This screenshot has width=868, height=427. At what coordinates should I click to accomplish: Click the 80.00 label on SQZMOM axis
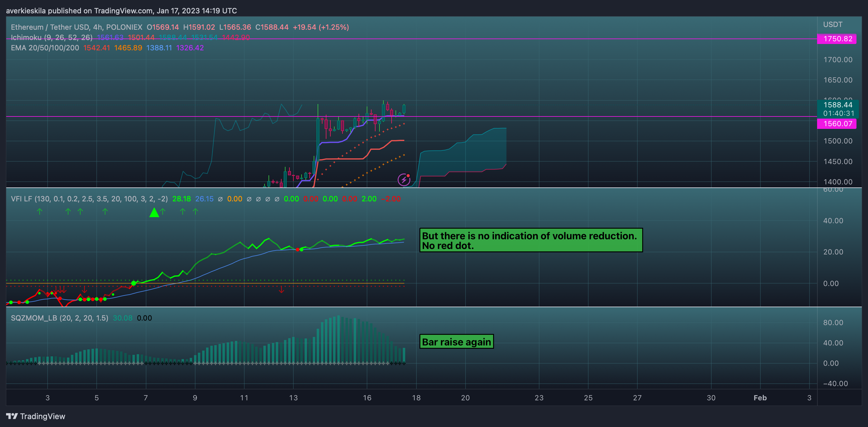(x=833, y=322)
